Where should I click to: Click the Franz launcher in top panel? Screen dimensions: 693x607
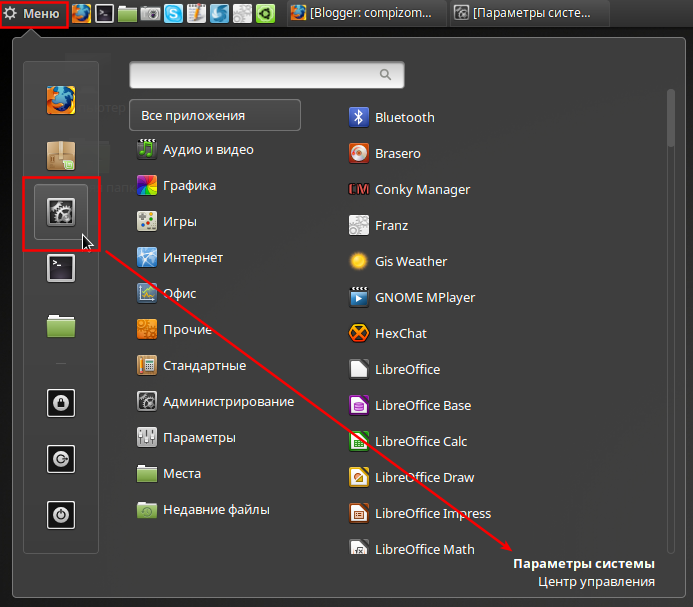pyautogui.click(x=242, y=13)
